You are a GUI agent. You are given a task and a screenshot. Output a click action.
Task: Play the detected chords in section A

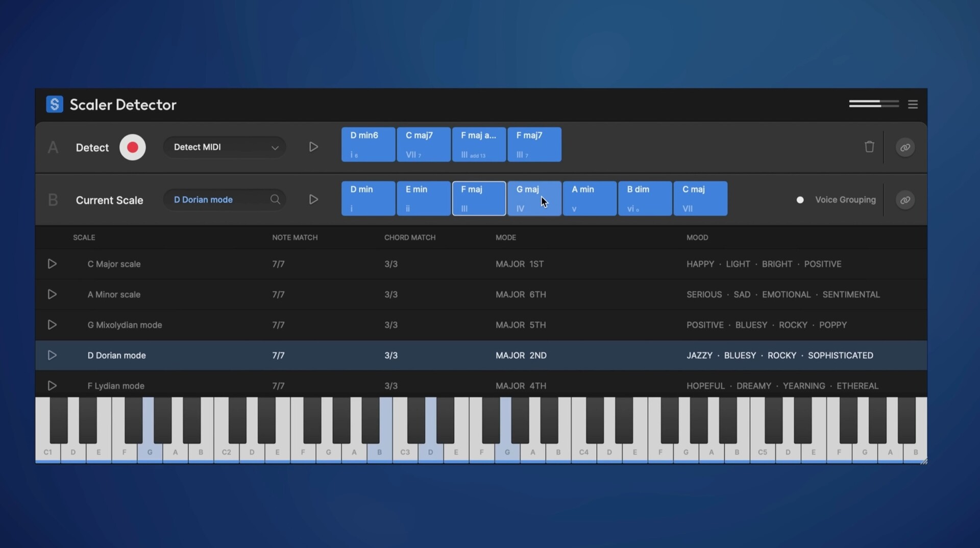tap(313, 147)
